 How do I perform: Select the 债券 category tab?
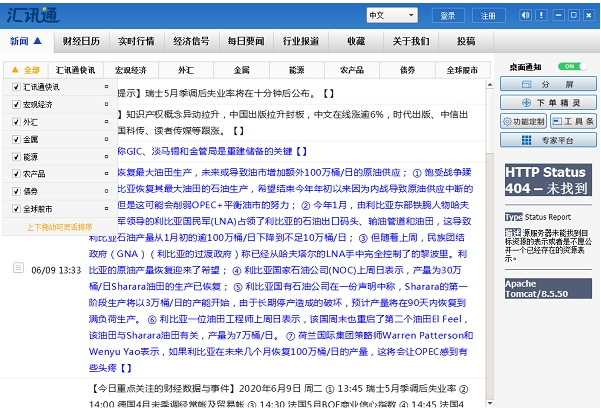tap(407, 70)
